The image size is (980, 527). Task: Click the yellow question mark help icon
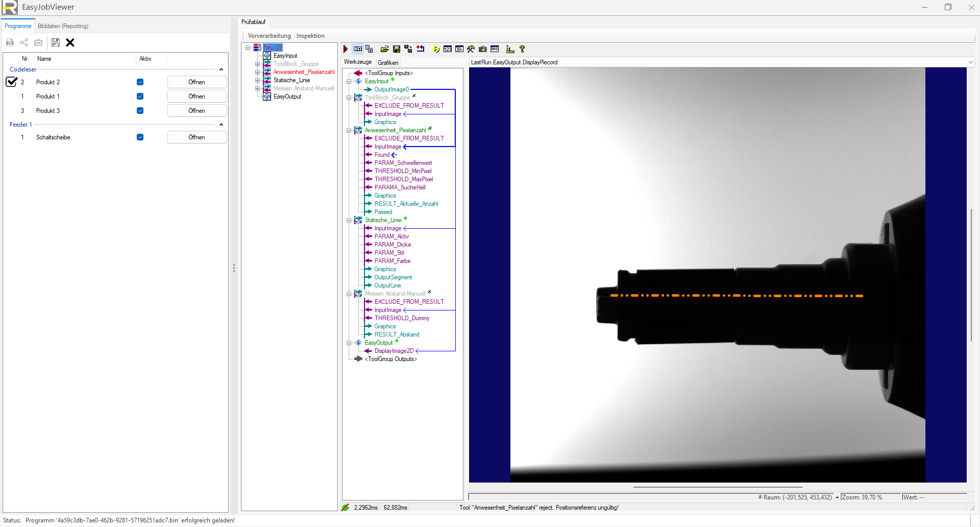pyautogui.click(x=522, y=49)
